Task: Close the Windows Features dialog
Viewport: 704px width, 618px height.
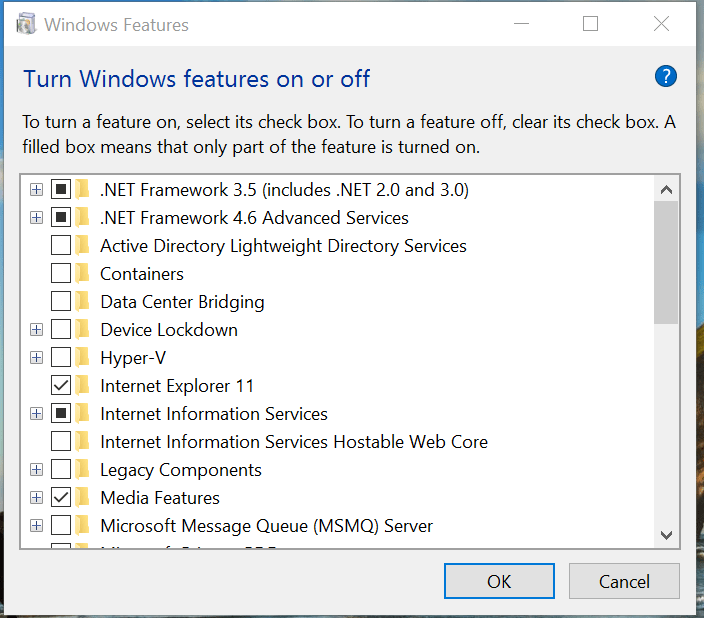Action: 661,23
